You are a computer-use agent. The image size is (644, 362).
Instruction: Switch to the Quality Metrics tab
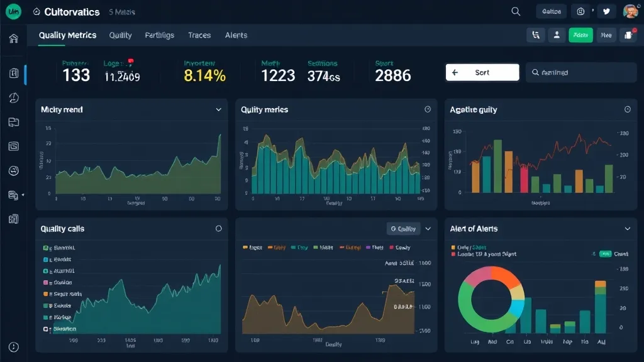[67, 35]
